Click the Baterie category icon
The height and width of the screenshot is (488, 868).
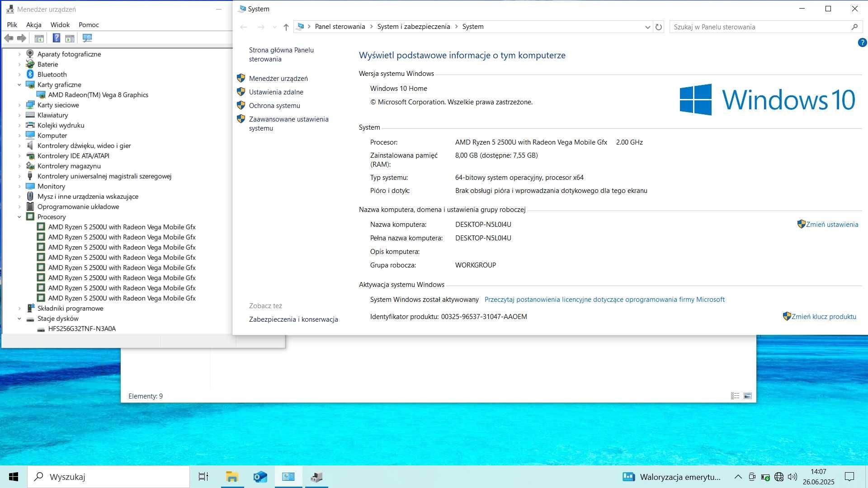click(x=30, y=64)
